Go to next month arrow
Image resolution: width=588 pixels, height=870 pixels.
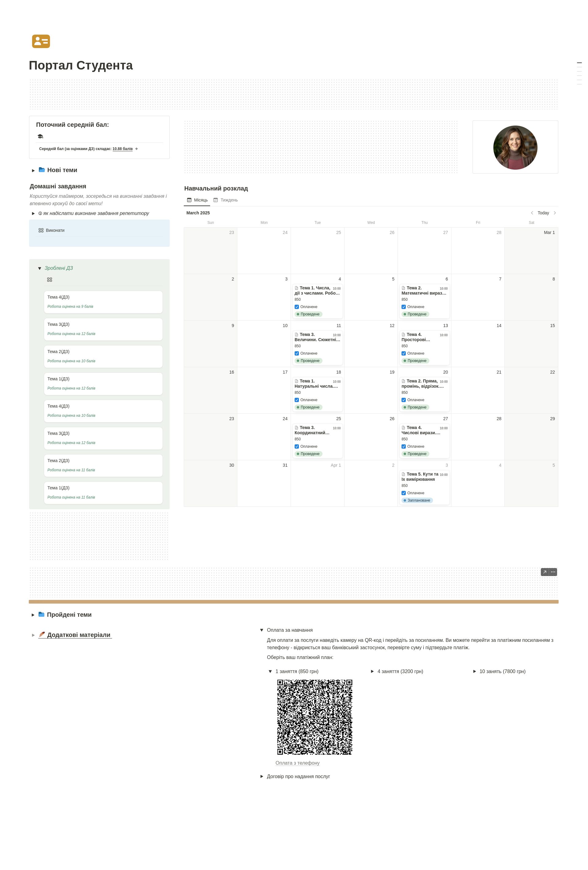point(555,213)
